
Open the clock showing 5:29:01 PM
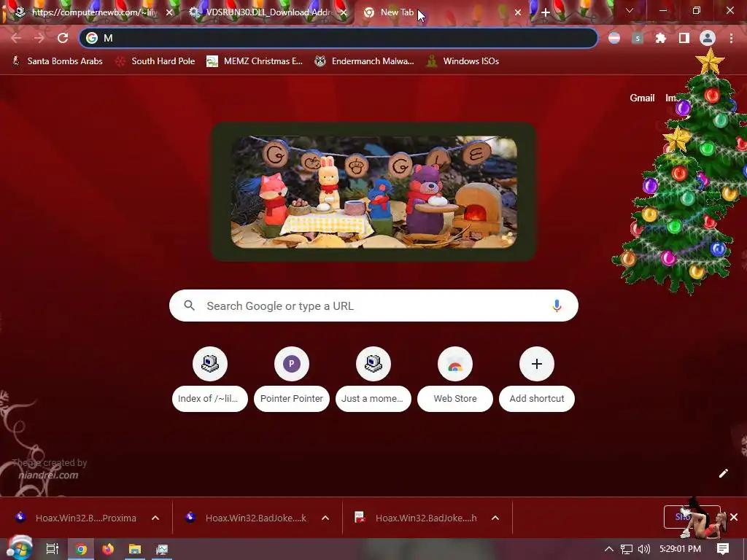point(680,549)
